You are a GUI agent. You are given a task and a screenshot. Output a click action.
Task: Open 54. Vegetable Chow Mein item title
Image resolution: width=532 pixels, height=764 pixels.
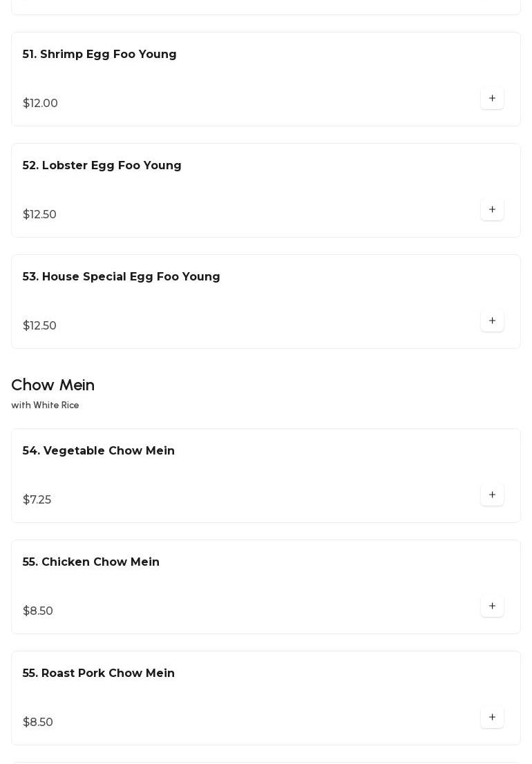pyautogui.click(x=98, y=451)
